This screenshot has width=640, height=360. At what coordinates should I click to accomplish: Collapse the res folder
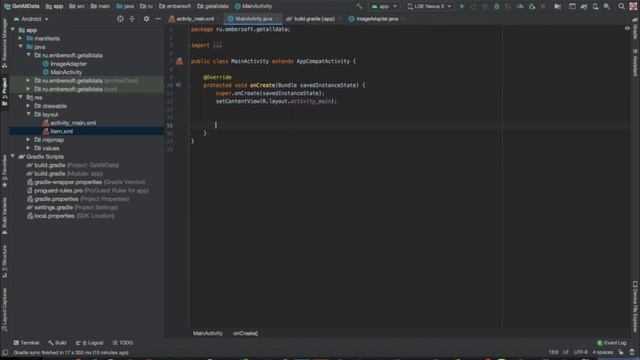click(x=20, y=97)
